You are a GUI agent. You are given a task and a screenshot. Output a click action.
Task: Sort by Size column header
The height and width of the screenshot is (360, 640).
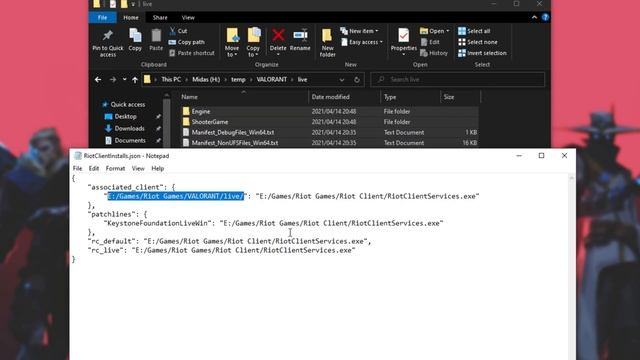coord(449,97)
